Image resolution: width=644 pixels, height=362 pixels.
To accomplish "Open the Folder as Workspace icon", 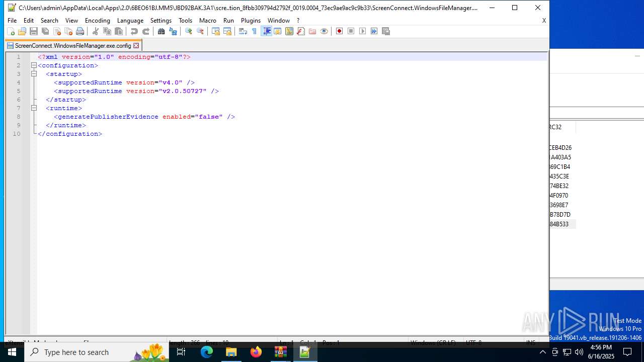I will tap(312, 31).
